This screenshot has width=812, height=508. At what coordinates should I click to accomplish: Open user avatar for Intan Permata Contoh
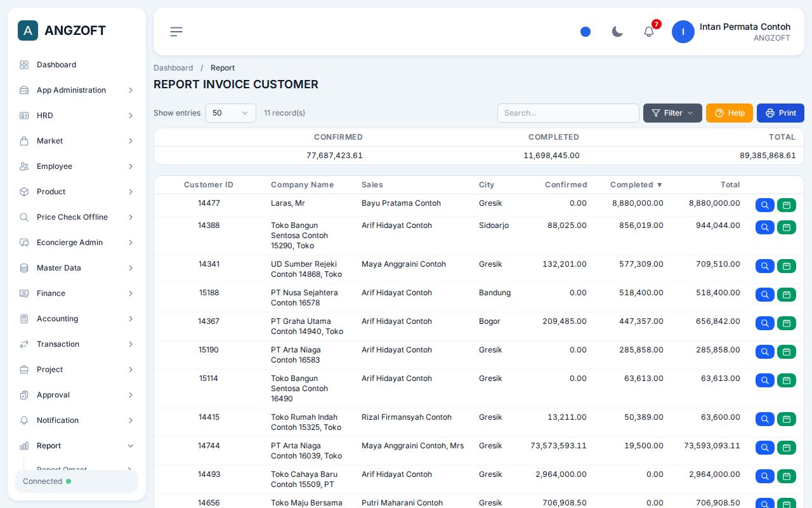click(683, 32)
